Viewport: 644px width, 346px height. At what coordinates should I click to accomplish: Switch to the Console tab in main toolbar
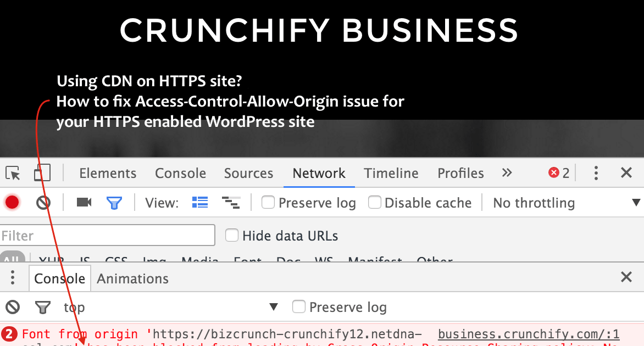(x=180, y=173)
